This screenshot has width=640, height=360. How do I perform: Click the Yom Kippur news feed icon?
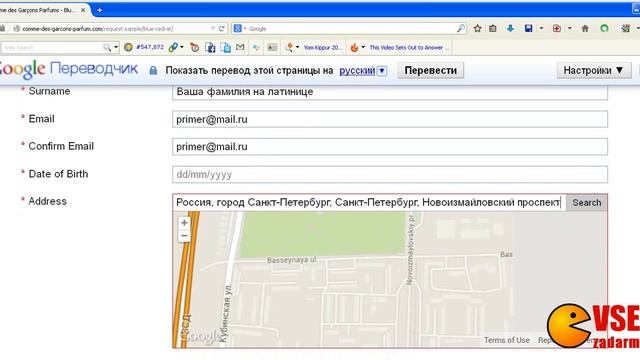coord(289,47)
